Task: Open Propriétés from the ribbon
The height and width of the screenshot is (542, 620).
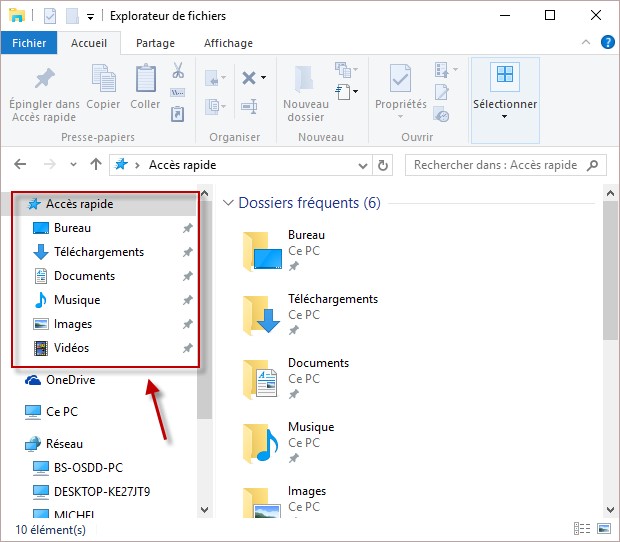Action: (400, 79)
